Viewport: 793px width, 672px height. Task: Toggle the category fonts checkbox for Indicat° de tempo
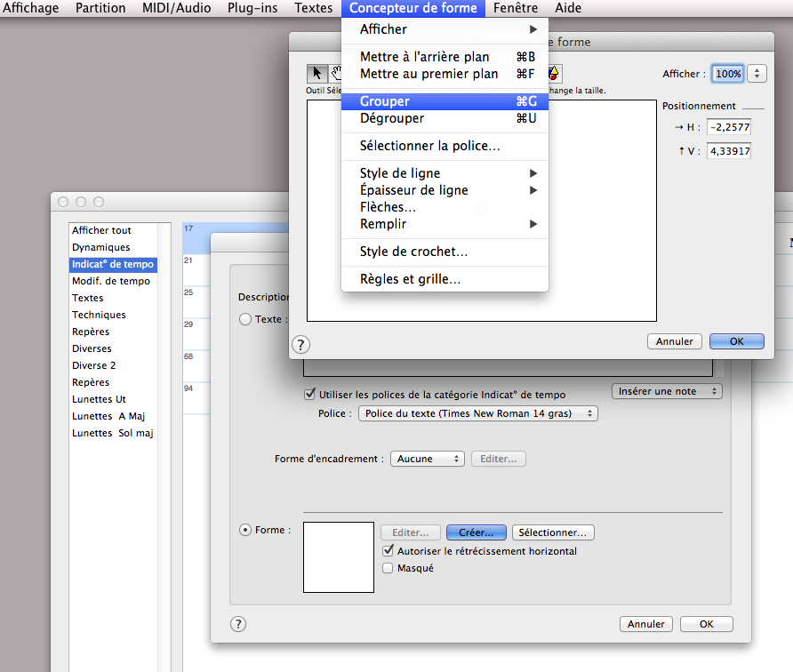310,395
